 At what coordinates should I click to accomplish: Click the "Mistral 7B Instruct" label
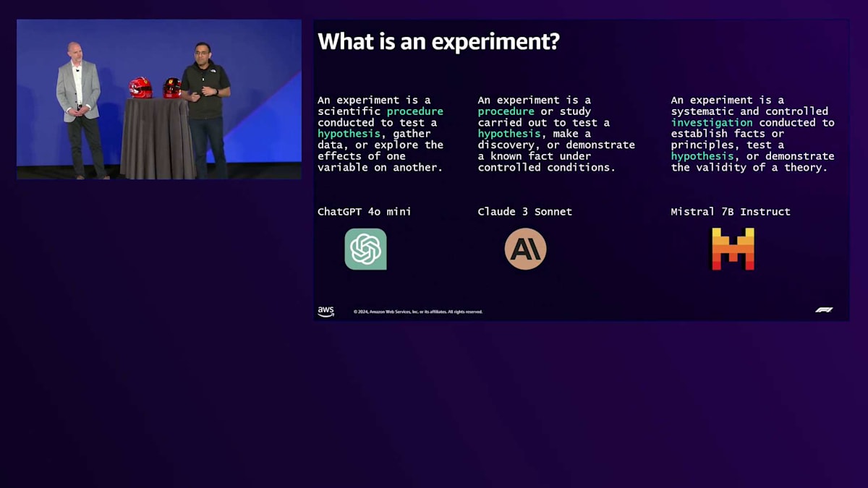coord(731,212)
